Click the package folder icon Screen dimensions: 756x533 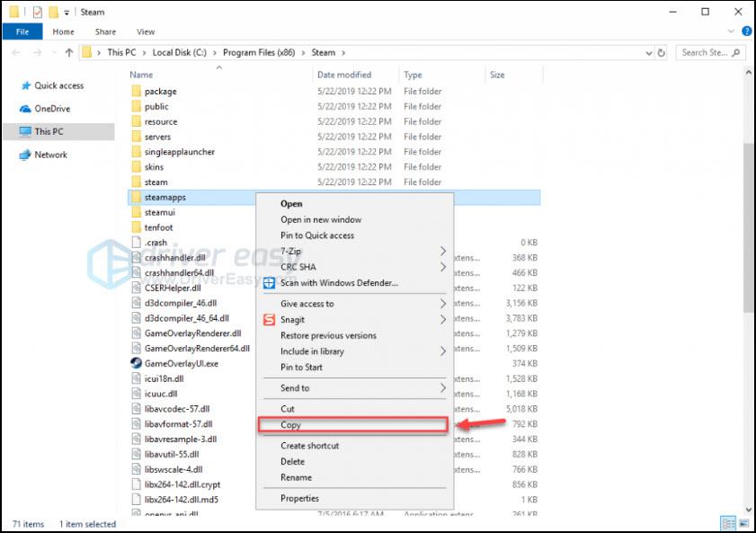(137, 91)
